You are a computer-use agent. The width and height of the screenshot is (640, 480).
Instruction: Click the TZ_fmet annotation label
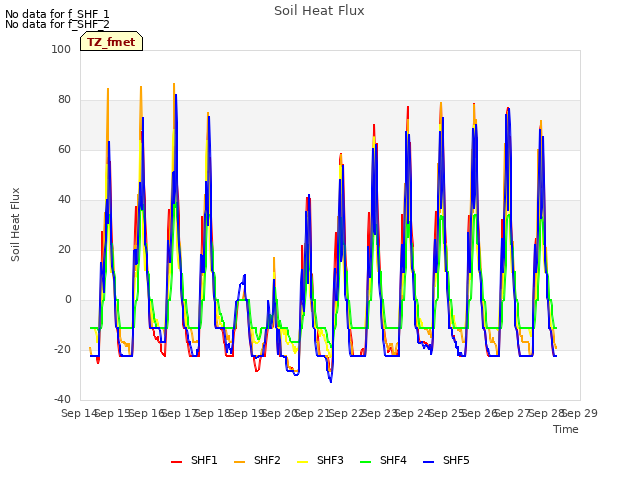111,42
